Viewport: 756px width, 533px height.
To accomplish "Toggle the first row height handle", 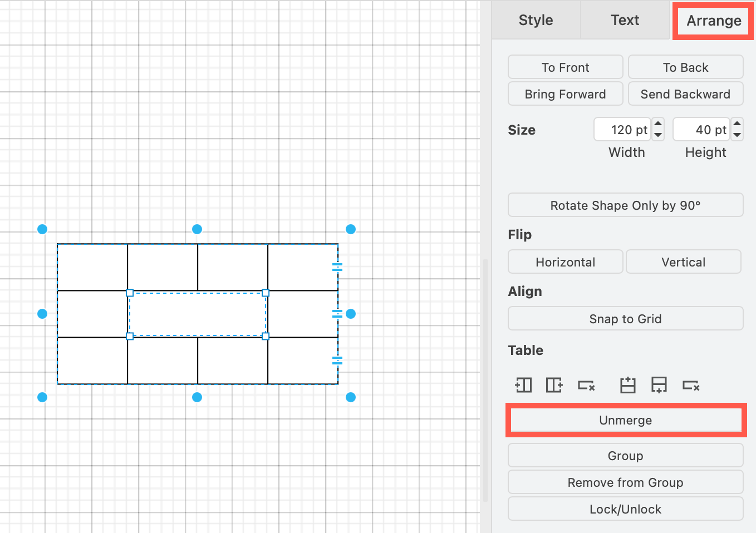I will [x=338, y=266].
